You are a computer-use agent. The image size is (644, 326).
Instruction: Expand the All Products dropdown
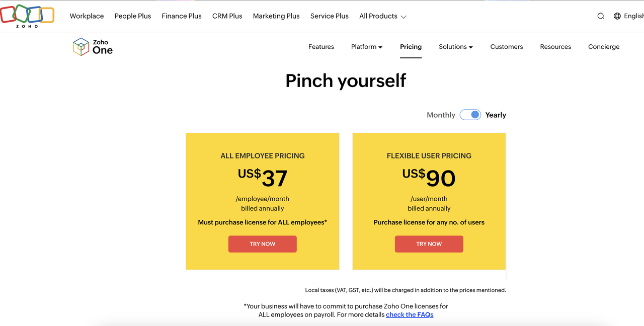(x=382, y=16)
